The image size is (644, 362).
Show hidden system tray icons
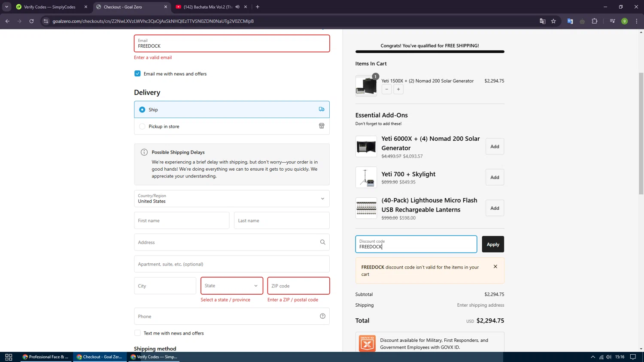tap(593, 357)
